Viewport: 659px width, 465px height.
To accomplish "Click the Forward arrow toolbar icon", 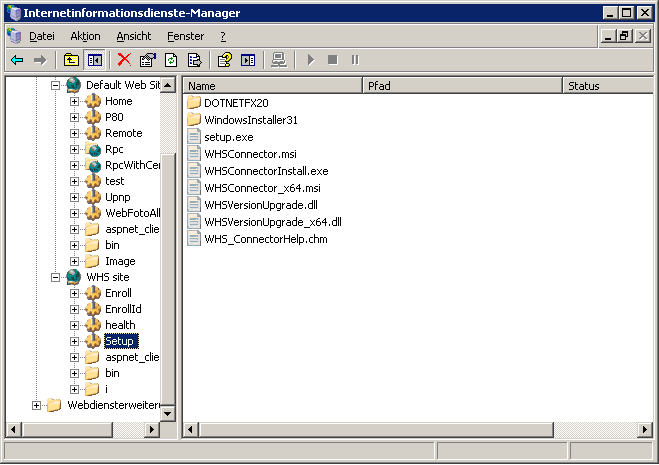I will coord(40,60).
